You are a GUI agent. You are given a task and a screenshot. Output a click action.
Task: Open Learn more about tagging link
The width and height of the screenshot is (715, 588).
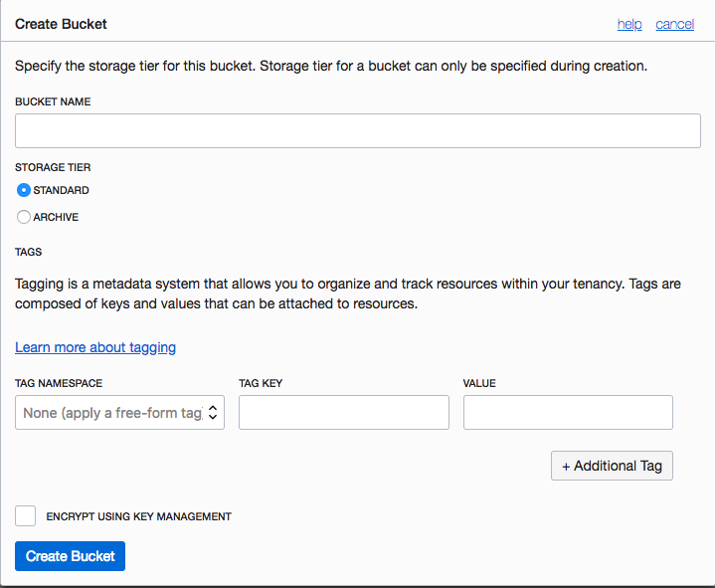(x=95, y=347)
